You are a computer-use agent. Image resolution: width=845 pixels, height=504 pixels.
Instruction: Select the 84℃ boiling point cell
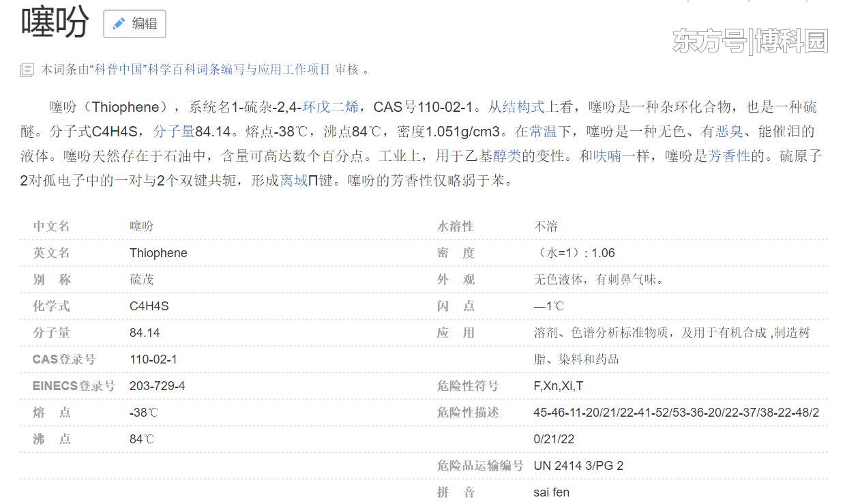[142, 439]
